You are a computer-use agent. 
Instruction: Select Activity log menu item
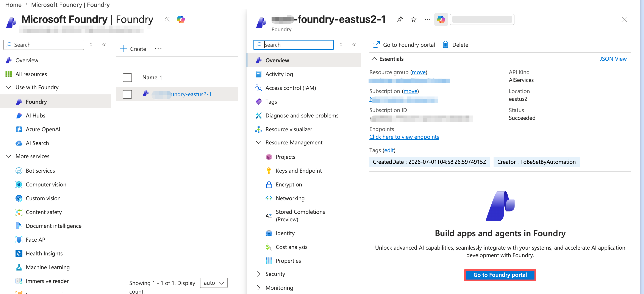click(279, 74)
